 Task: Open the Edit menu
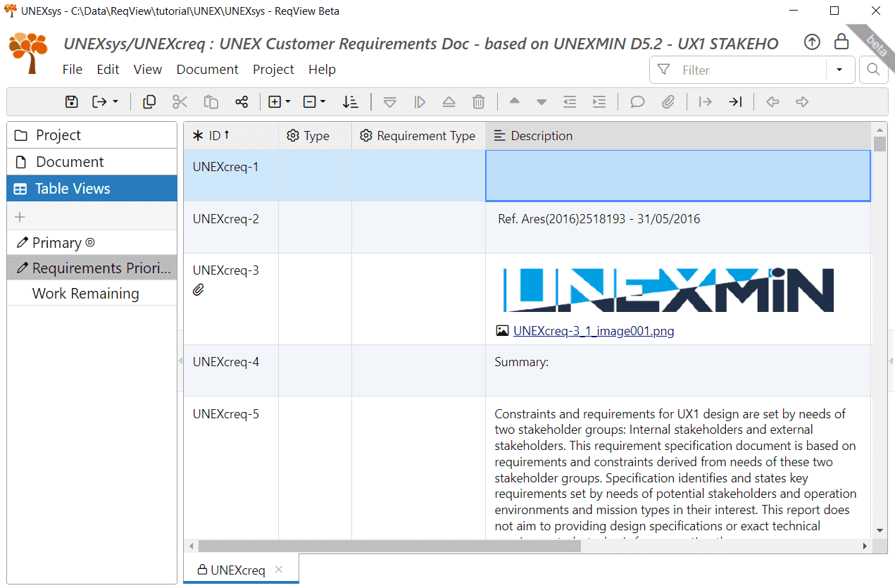pyautogui.click(x=108, y=70)
